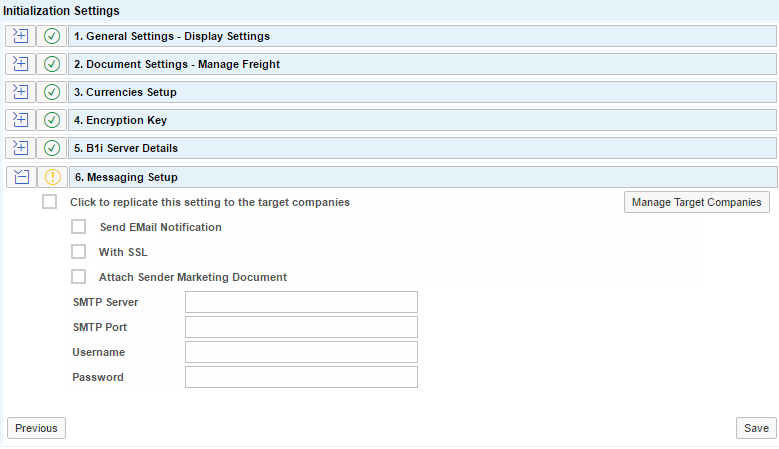Viewport: 779px width, 449px height.
Task: Click green checkmark beside Encryption Key
Action: click(x=52, y=120)
